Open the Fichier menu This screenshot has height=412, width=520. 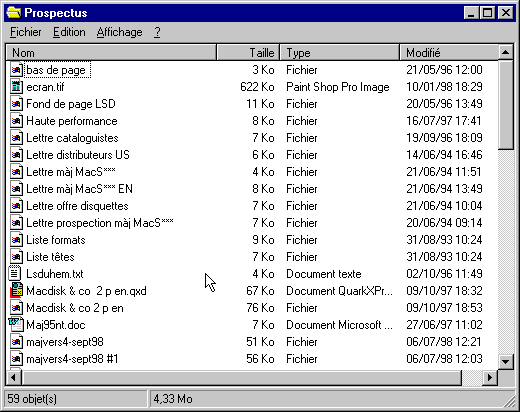click(26, 32)
